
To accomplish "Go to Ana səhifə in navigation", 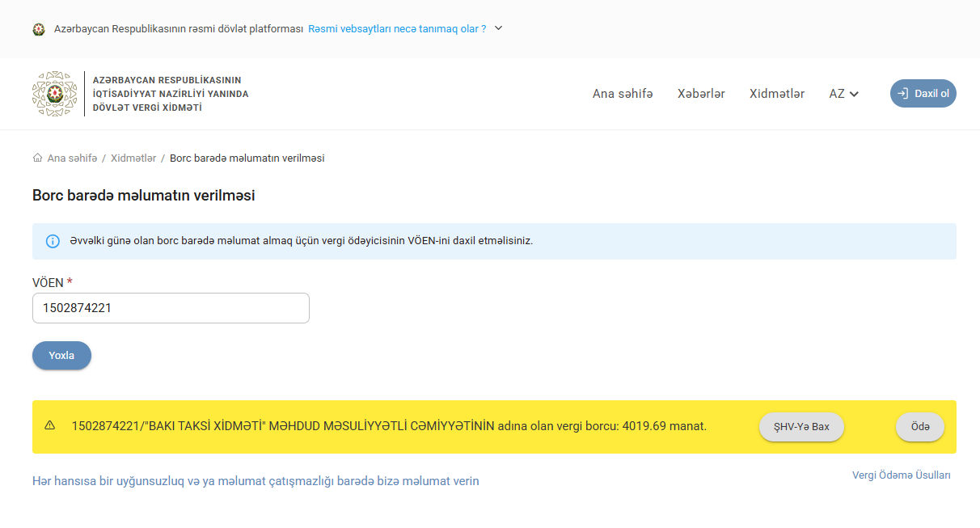I will 622,94.
